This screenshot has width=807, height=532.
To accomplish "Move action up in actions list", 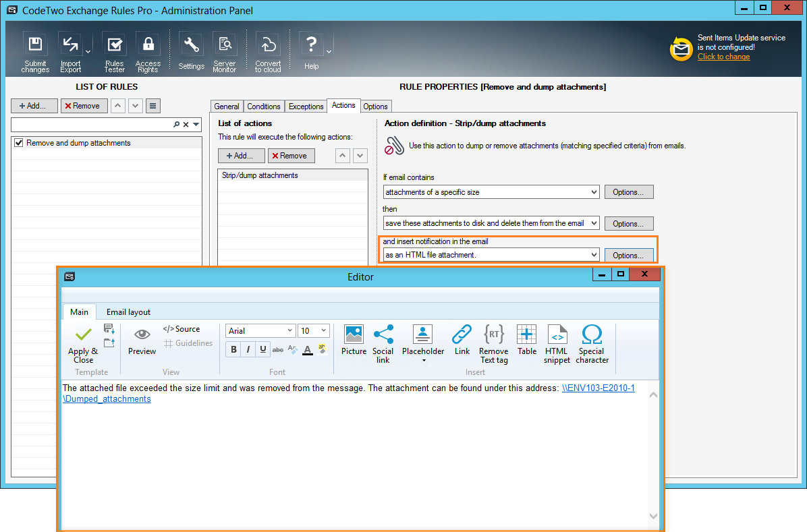I will point(343,156).
